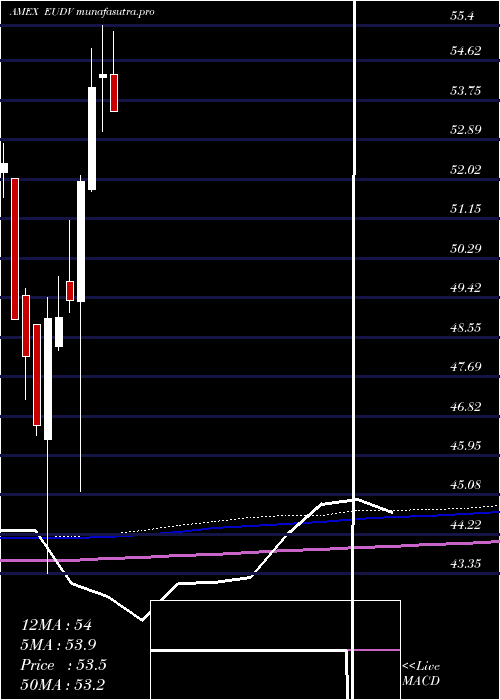This screenshot has height=700, width=500.
Task: Click the 43.35 price axis label
Action: (466, 564)
